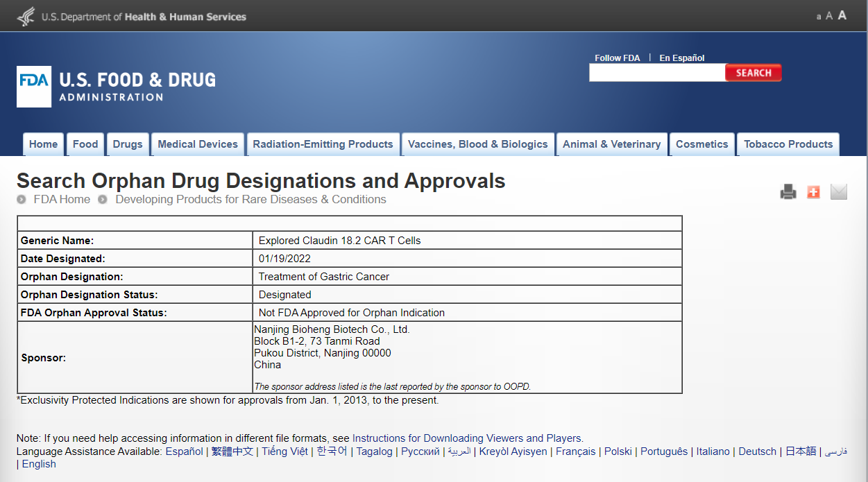Switch to Animal & Veterinary tab

click(x=611, y=144)
